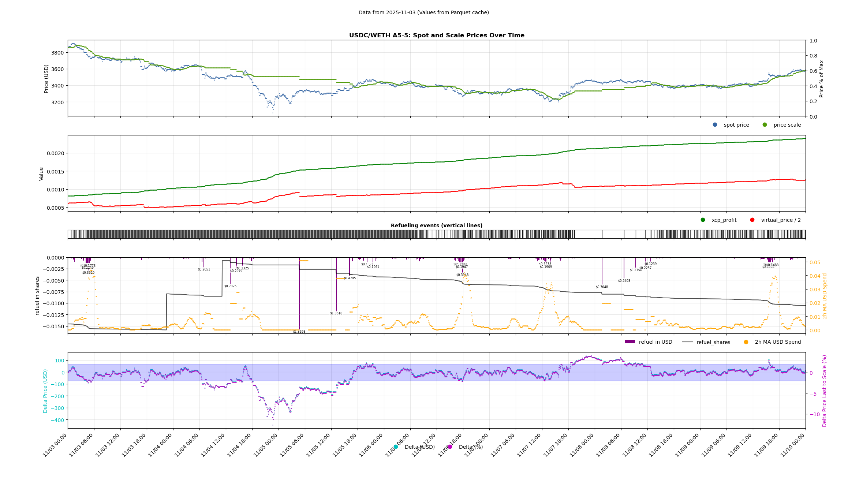Click the $1.3618 refuel annotation label
The image size is (848, 504).
click(x=336, y=313)
